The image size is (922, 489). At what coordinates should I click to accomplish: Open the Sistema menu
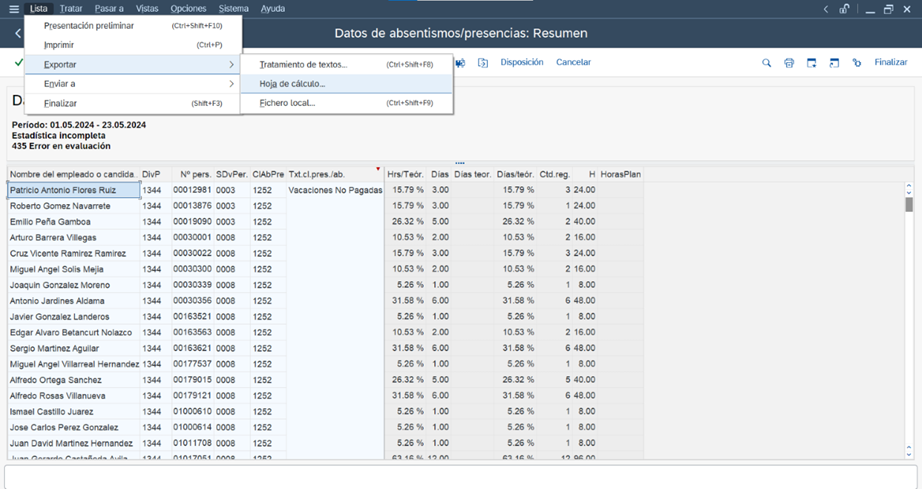(x=233, y=9)
